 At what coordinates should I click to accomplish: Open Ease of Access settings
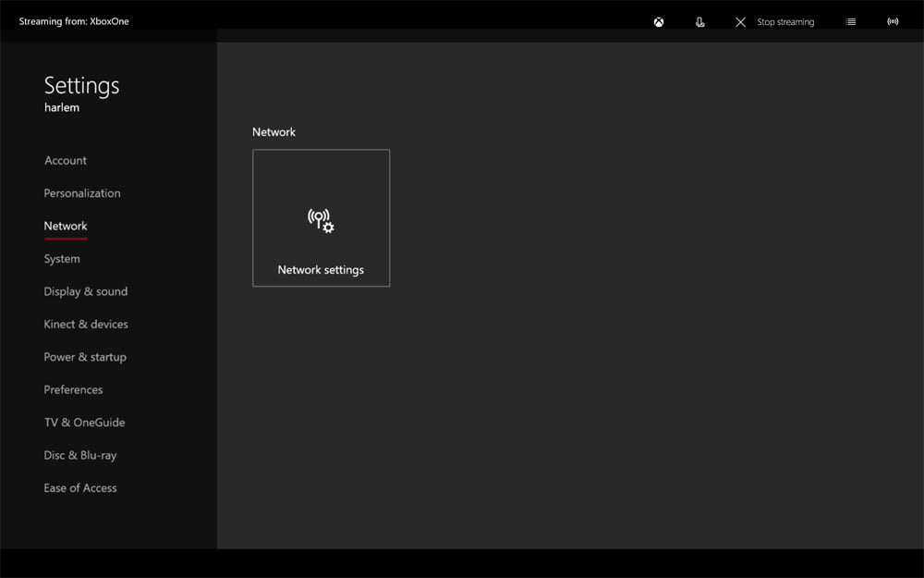click(x=80, y=487)
